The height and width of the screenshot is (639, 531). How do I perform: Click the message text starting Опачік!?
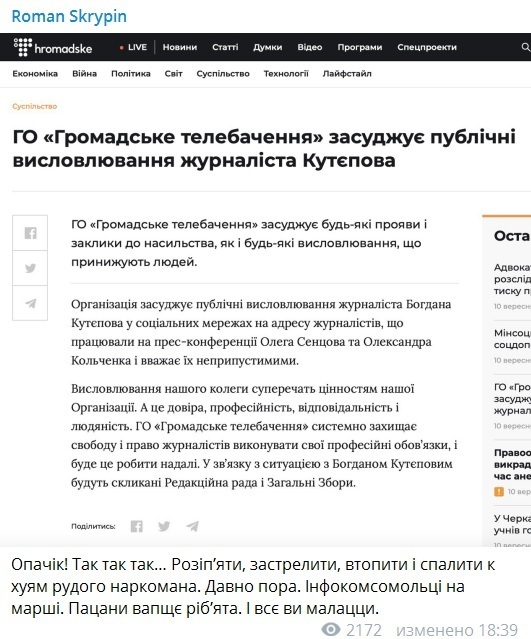pos(253,586)
